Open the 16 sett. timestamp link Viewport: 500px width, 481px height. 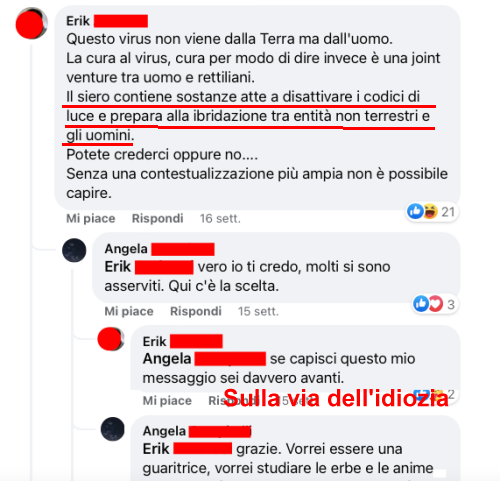tap(220, 219)
